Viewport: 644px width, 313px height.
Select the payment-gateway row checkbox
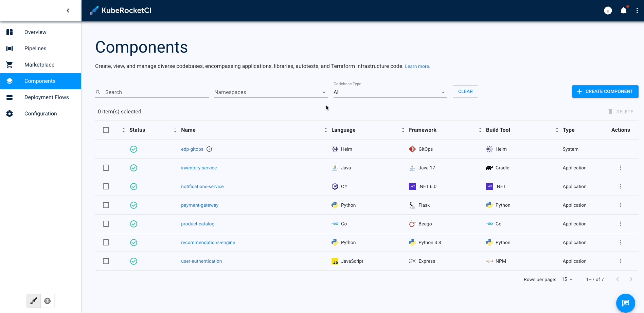(x=106, y=205)
